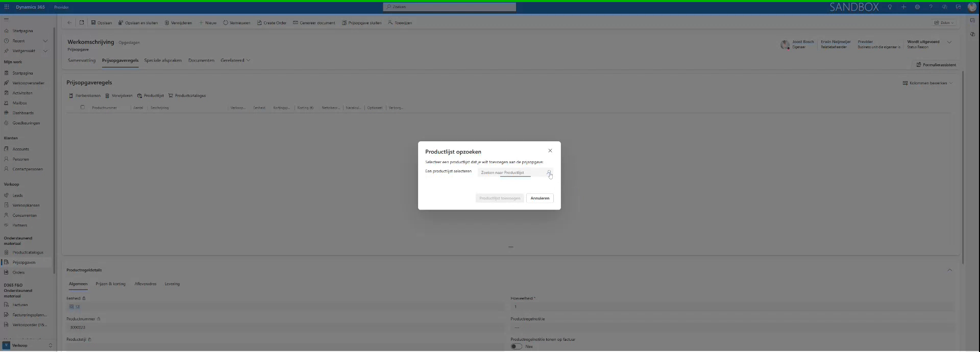Open the Delen share dropdown
The height and width of the screenshot is (352, 980).
(x=944, y=22)
